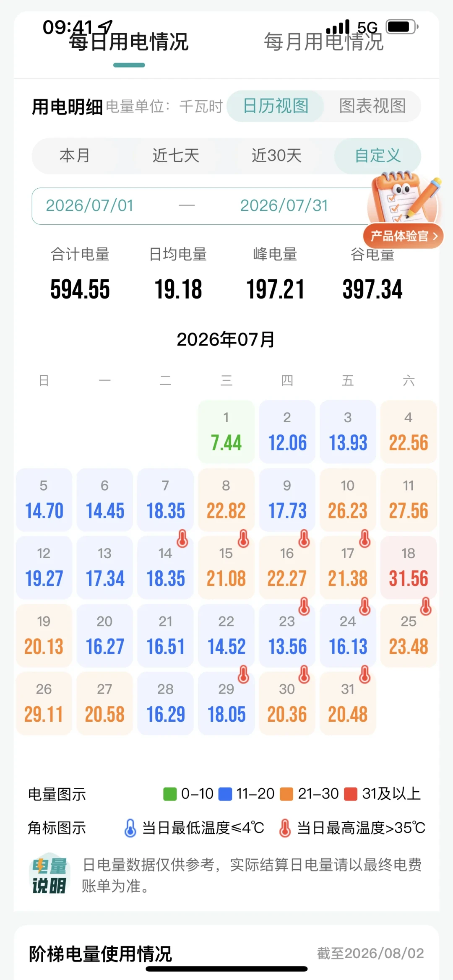The width and height of the screenshot is (453, 980).
Task: Select the 本月 range filter
Action: tap(75, 156)
